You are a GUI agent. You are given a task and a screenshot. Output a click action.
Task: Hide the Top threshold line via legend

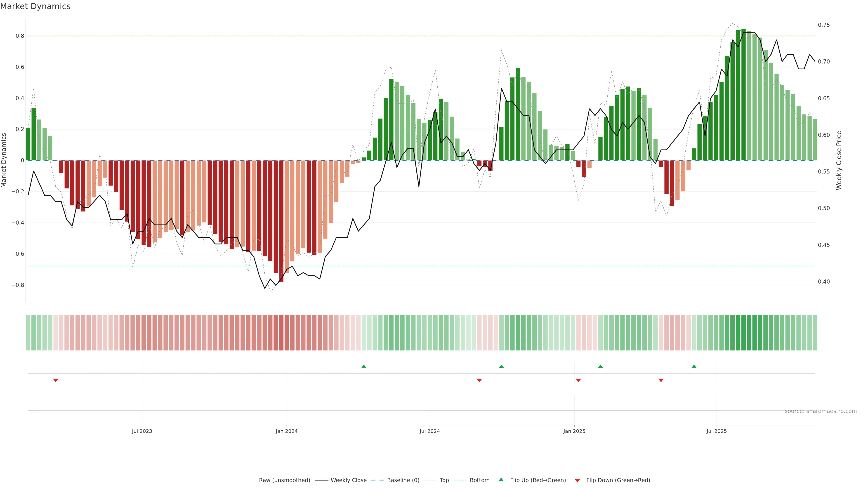click(x=444, y=480)
